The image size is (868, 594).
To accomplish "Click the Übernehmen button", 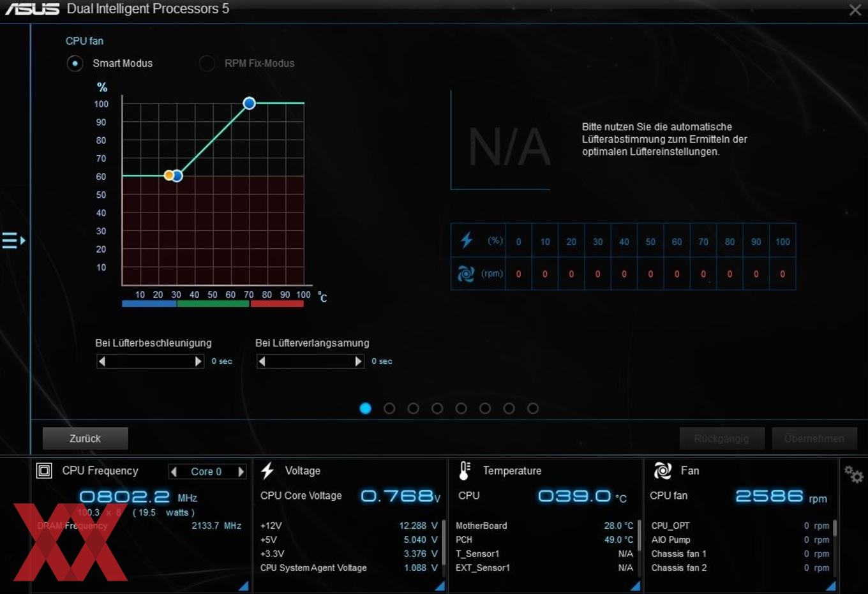I will coord(814,438).
